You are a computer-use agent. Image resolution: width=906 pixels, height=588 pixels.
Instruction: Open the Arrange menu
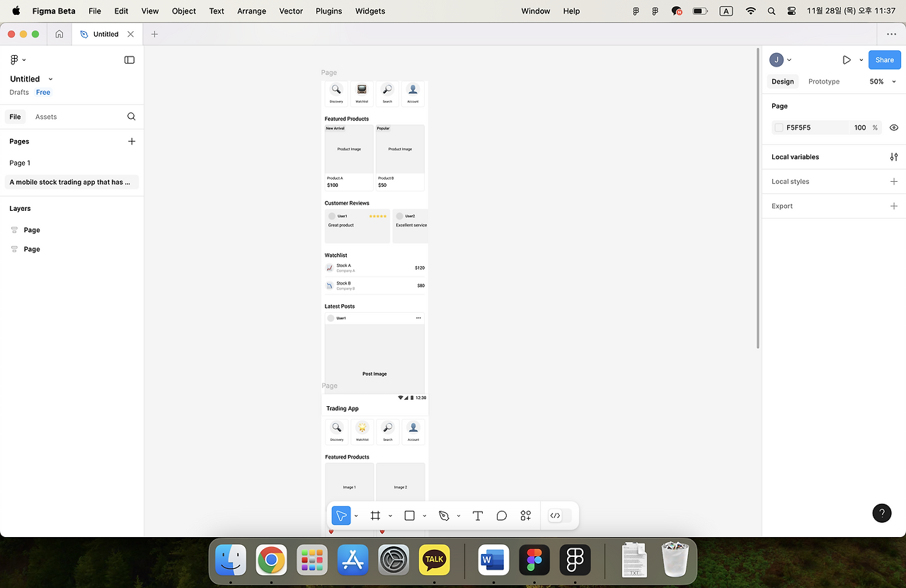pyautogui.click(x=251, y=11)
